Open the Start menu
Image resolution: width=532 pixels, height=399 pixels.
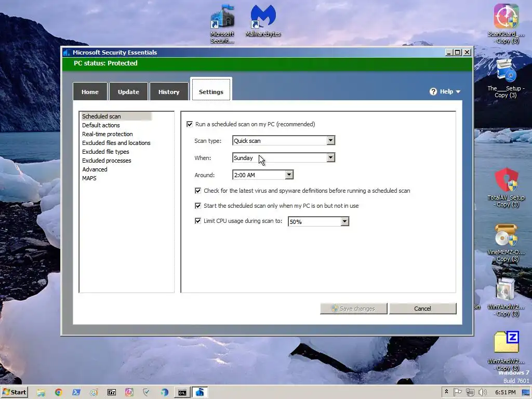coord(14,393)
